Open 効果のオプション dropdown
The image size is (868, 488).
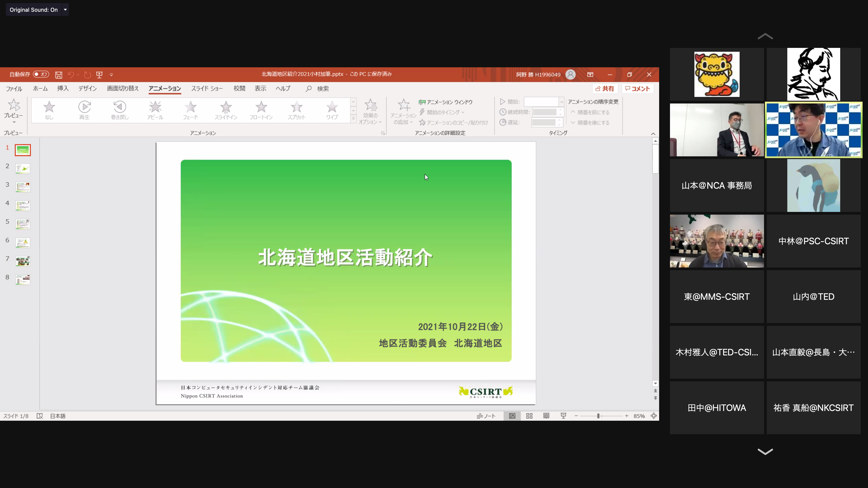coord(370,112)
